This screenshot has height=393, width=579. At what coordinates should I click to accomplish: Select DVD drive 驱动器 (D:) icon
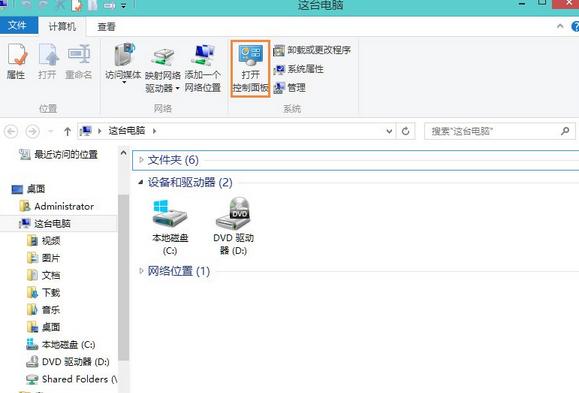tap(234, 226)
